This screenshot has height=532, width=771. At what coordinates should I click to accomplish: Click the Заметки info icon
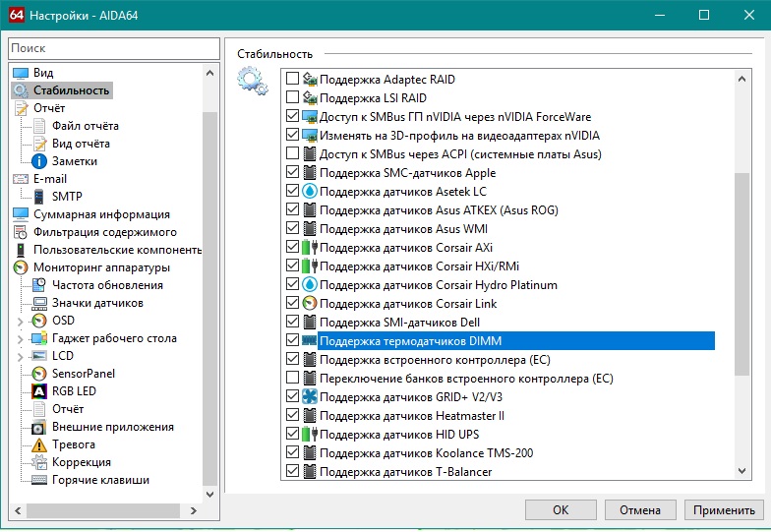click(x=39, y=161)
